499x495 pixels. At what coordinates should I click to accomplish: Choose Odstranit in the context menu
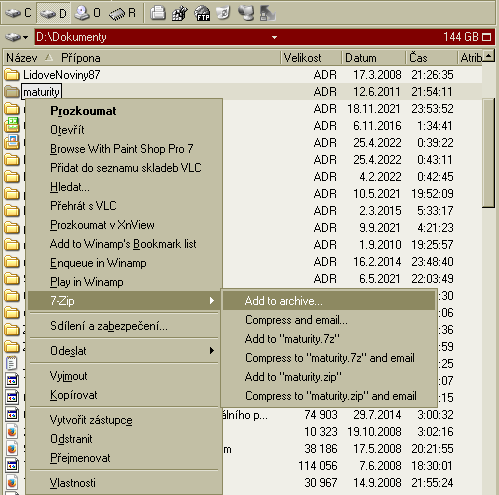pyautogui.click(x=123, y=439)
